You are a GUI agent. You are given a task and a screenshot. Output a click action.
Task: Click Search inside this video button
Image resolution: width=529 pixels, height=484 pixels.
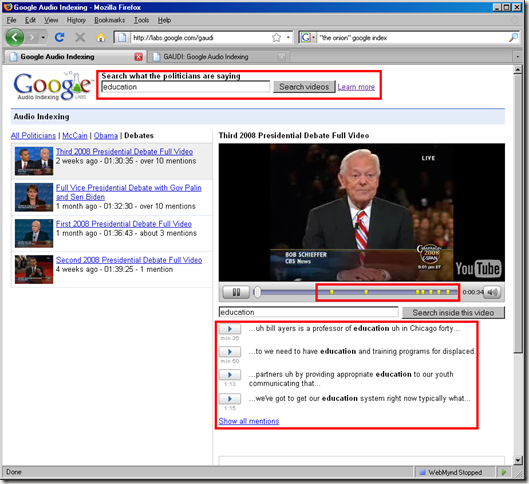453,312
